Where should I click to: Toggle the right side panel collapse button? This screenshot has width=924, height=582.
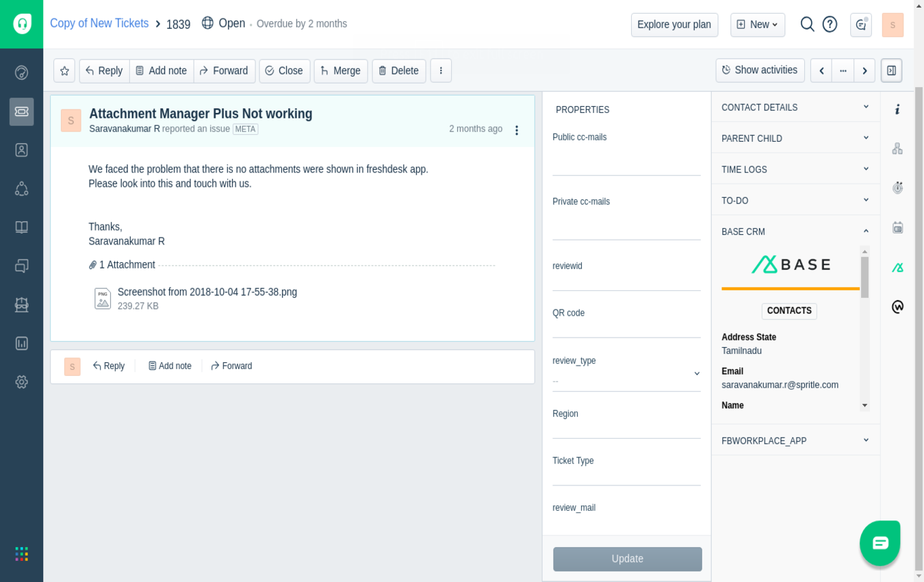pyautogui.click(x=891, y=71)
